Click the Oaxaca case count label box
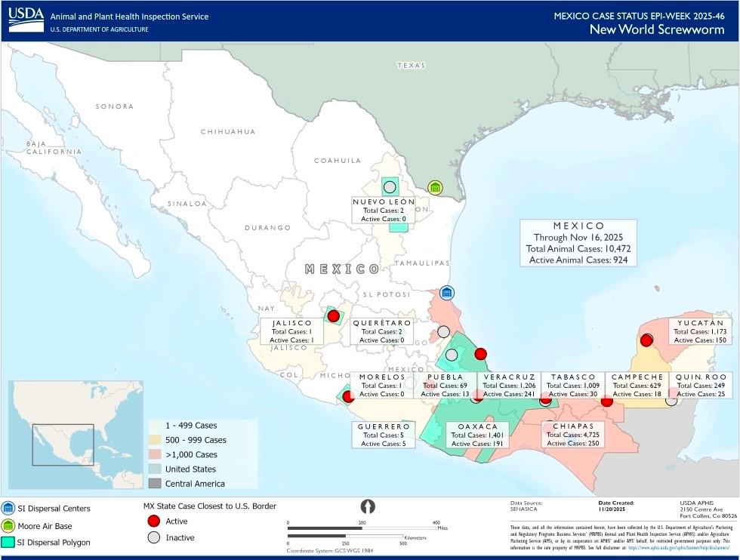 (477, 435)
